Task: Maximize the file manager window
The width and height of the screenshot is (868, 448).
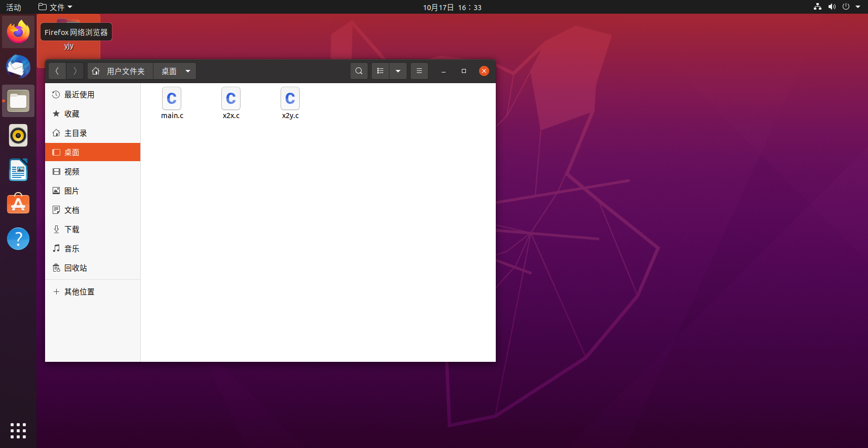Action: click(464, 71)
